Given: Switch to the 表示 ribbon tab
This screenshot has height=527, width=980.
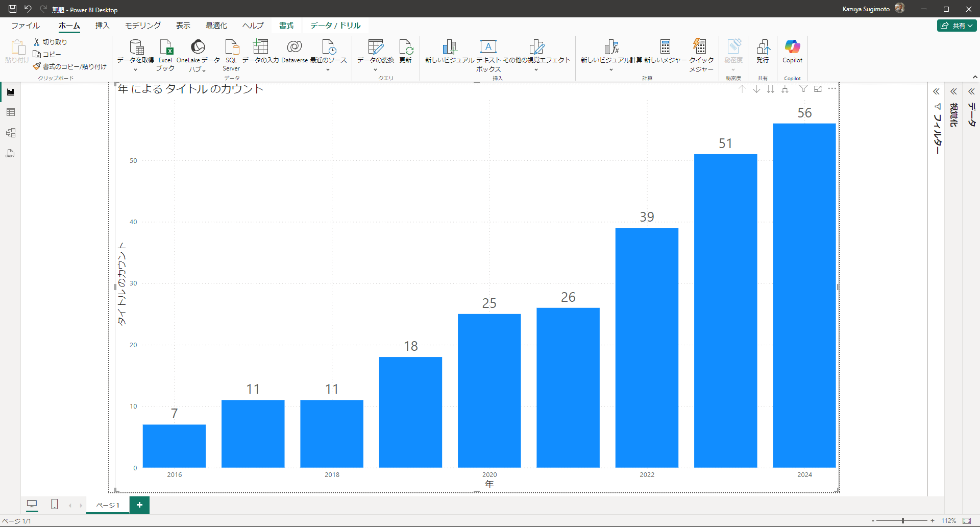Looking at the screenshot, I should (183, 26).
